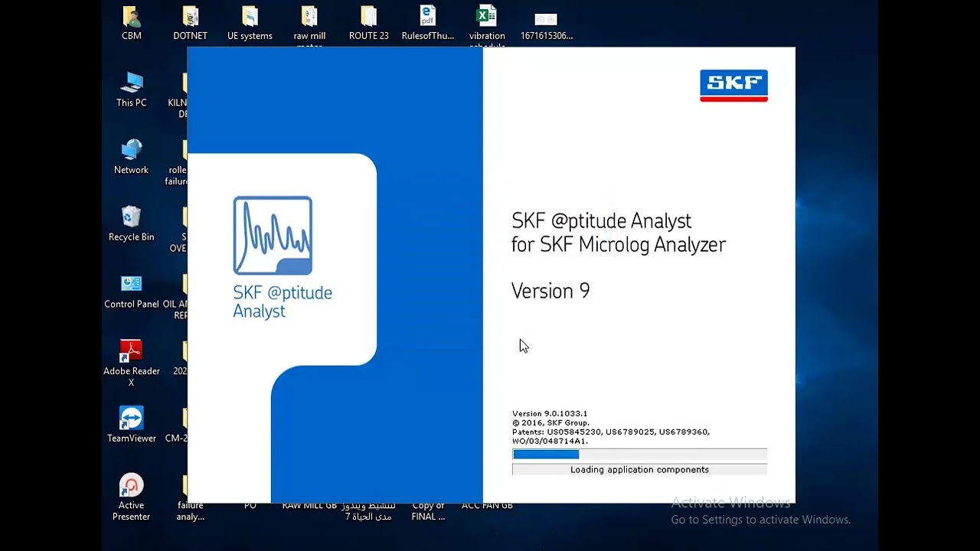The height and width of the screenshot is (551, 980).
Task: Select the RAW MILL GB desktop item label
Action: click(x=309, y=506)
